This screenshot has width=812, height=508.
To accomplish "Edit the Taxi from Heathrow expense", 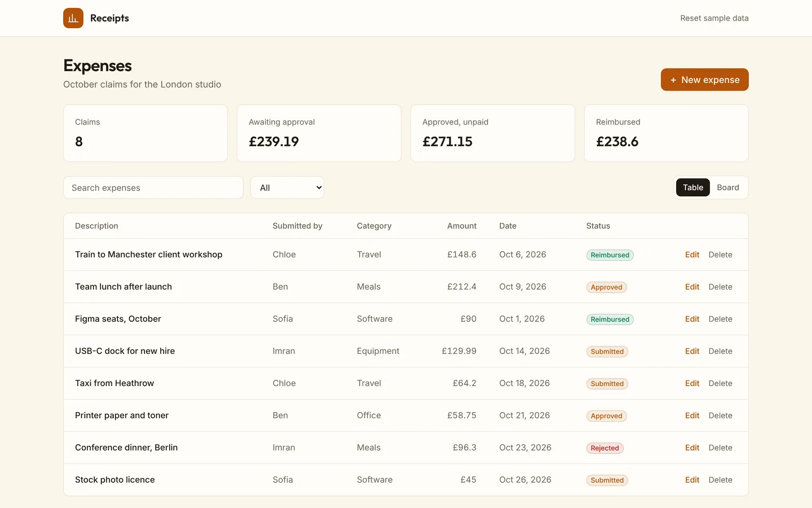I will 692,383.
